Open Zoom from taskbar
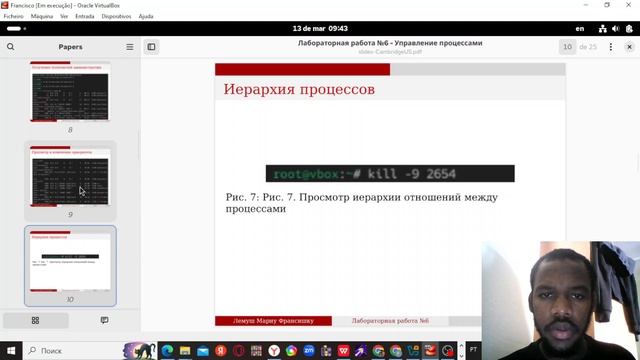The width and height of the screenshot is (640, 360). 309,351
